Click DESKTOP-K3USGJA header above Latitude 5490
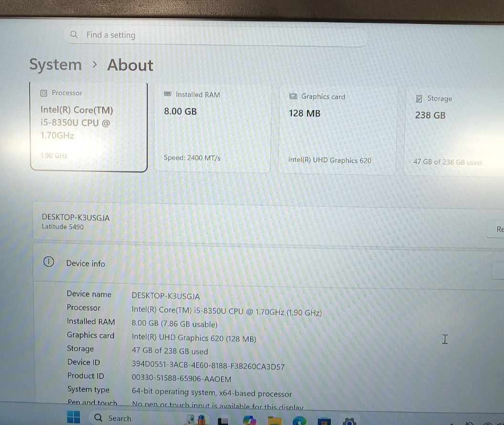 click(x=76, y=218)
